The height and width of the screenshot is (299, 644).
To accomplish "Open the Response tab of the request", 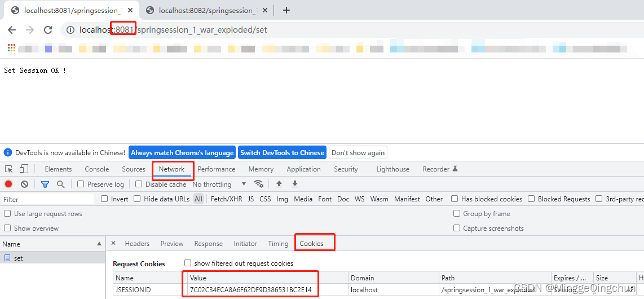I will [209, 244].
